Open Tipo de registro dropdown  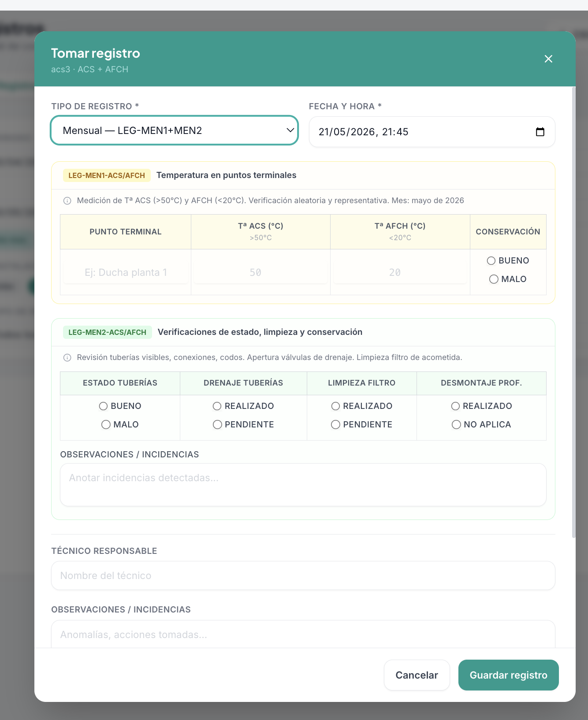pos(175,130)
